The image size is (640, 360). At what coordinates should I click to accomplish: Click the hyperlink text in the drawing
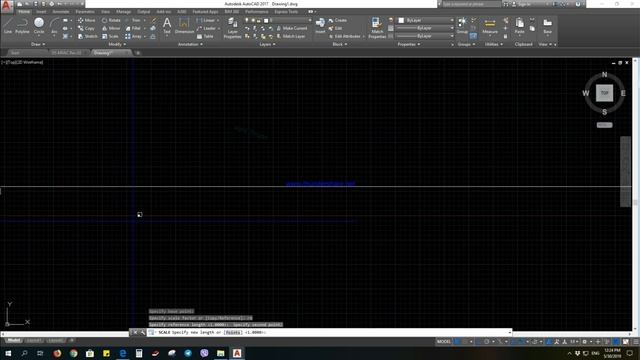pyautogui.click(x=320, y=184)
